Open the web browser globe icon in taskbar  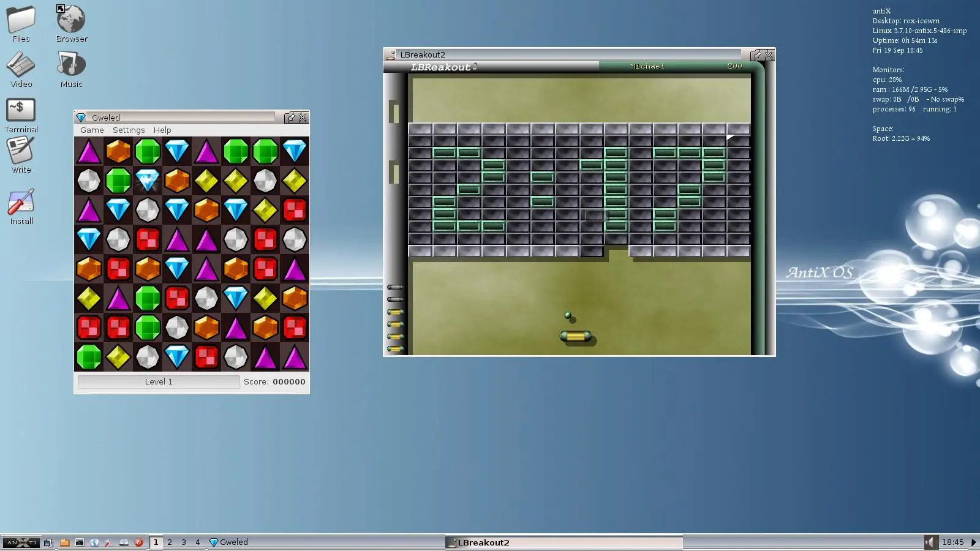click(x=94, y=542)
